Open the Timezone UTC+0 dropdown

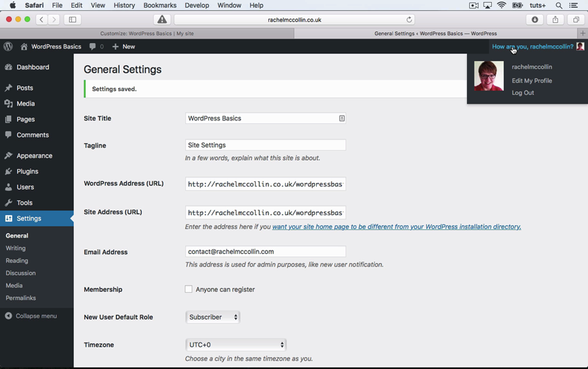pos(236,345)
